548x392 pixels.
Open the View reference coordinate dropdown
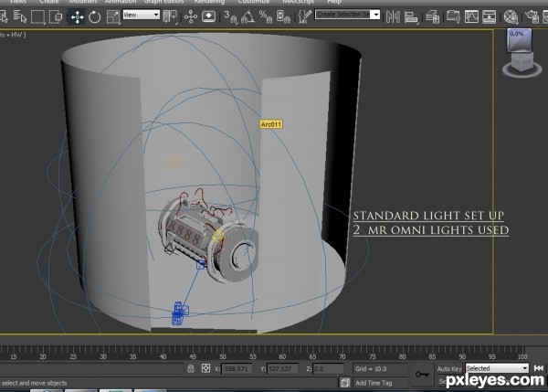click(142, 15)
